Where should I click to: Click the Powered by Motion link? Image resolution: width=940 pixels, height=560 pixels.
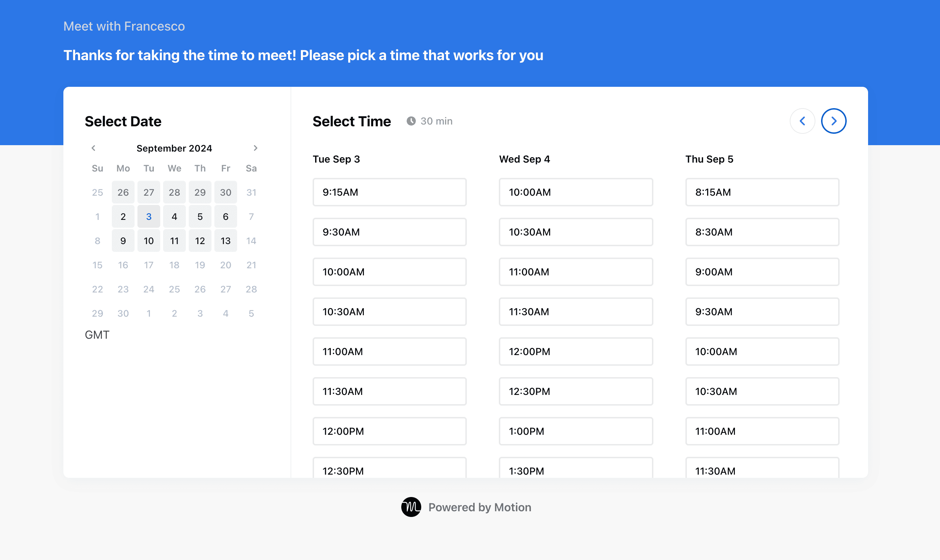point(480,507)
